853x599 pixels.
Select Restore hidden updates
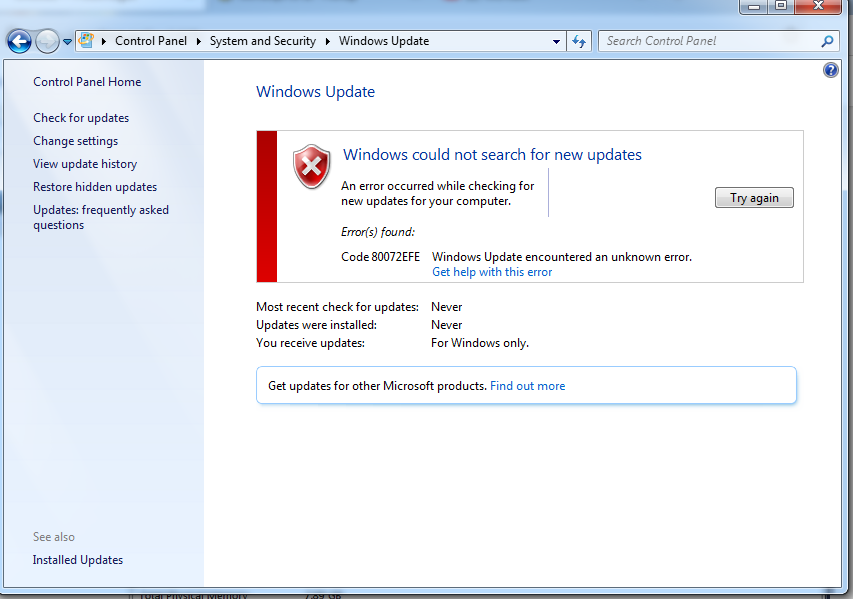click(95, 187)
